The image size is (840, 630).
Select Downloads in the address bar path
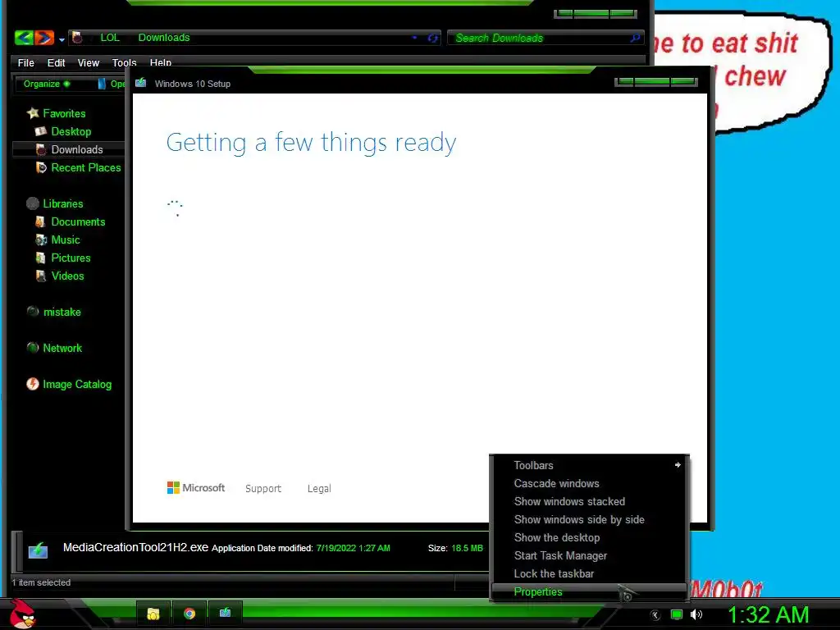pyautogui.click(x=164, y=38)
